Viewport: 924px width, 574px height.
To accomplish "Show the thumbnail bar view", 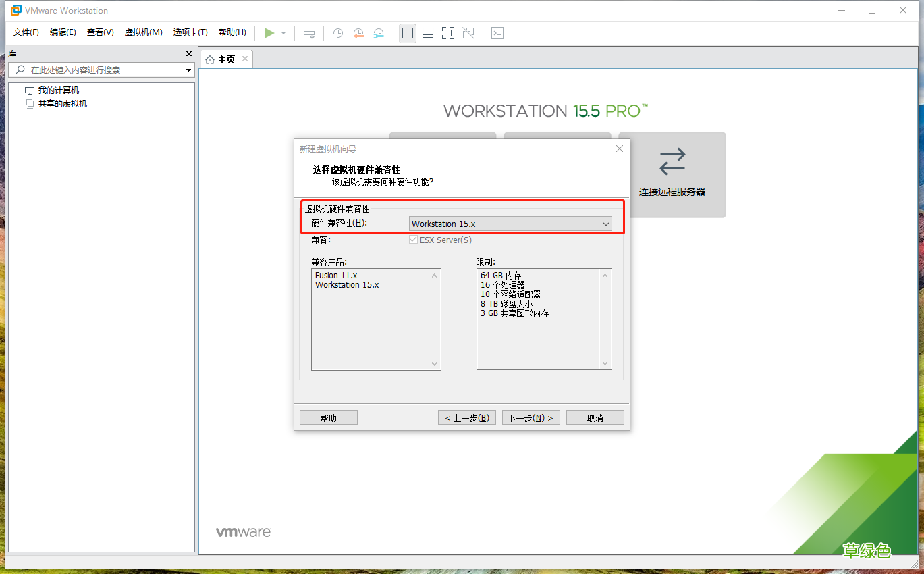I will tap(427, 32).
